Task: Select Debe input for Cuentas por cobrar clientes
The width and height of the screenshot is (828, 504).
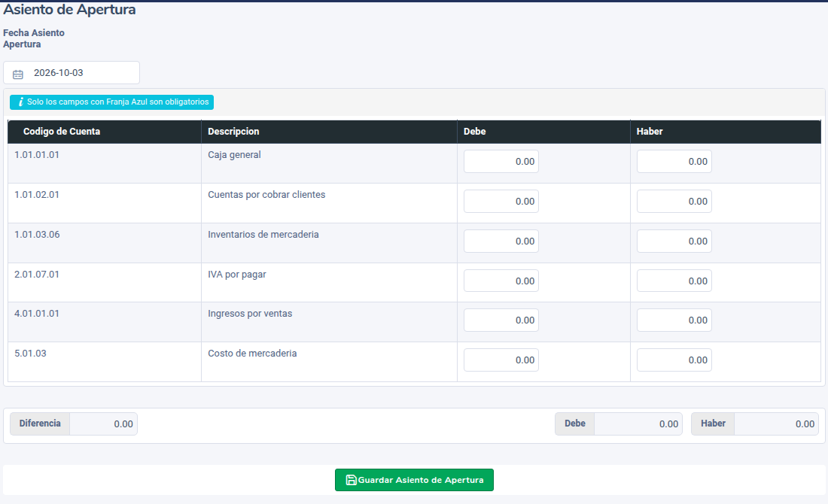Action: 501,201
